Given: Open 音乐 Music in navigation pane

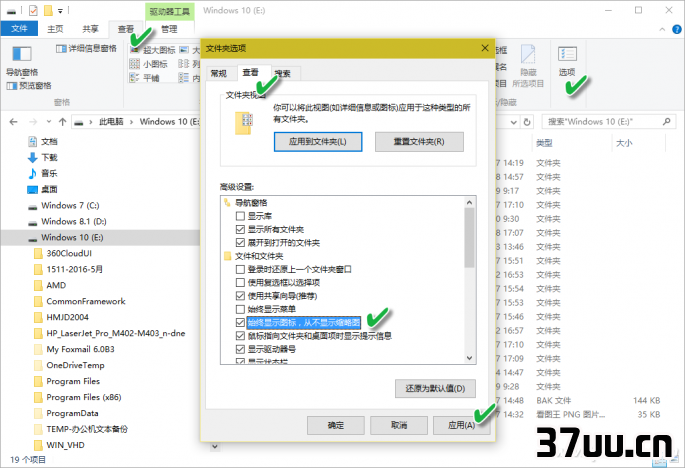Looking at the screenshot, I should coord(43,173).
